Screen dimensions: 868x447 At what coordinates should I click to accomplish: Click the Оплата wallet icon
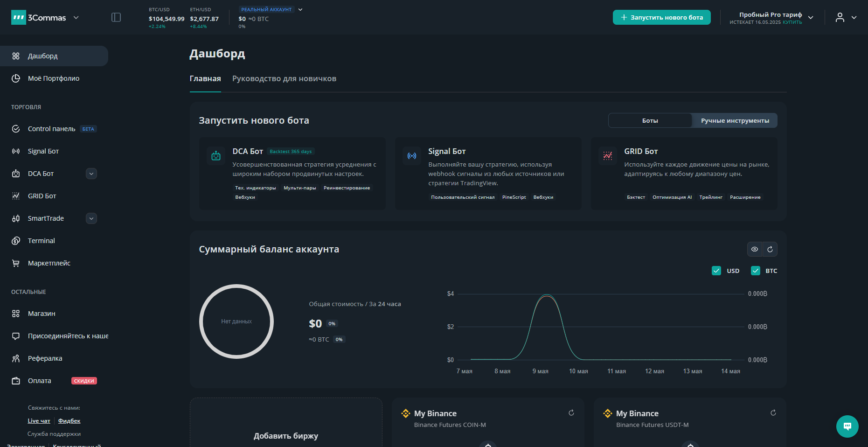[16, 381]
